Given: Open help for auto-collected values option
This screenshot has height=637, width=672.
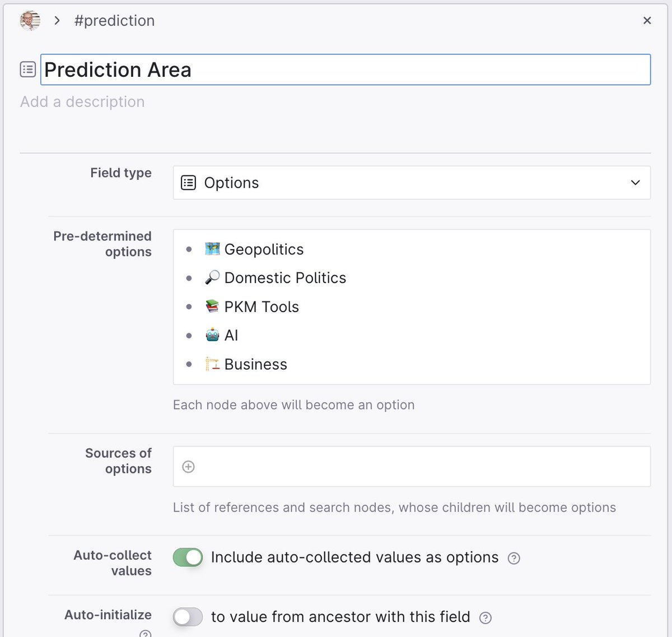Looking at the screenshot, I should (x=514, y=558).
